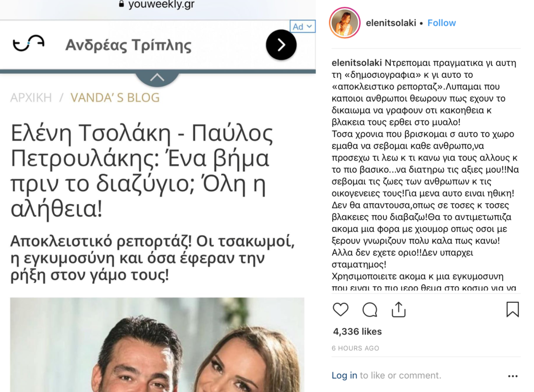Like the post with the heart icon
This screenshot has width=534, height=392.
tap(340, 310)
